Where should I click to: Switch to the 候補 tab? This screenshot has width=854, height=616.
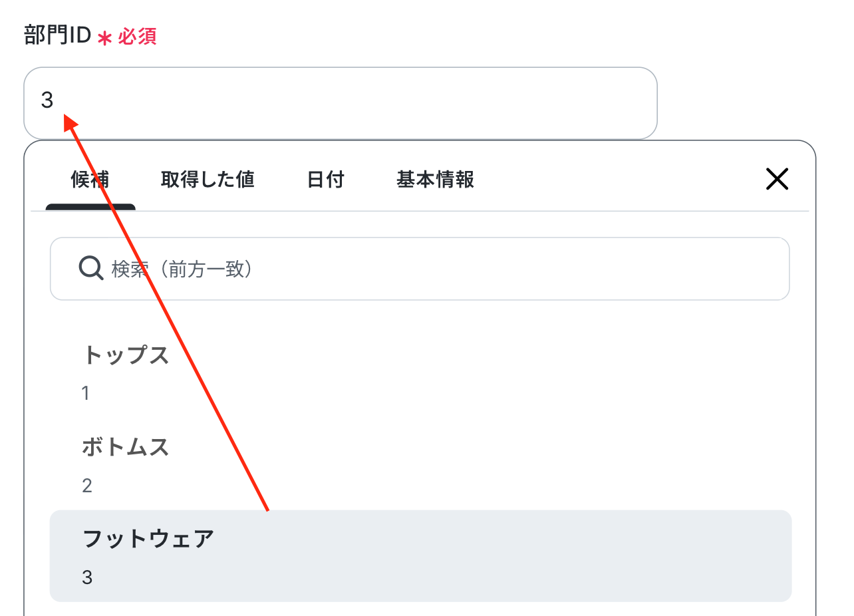click(x=90, y=180)
